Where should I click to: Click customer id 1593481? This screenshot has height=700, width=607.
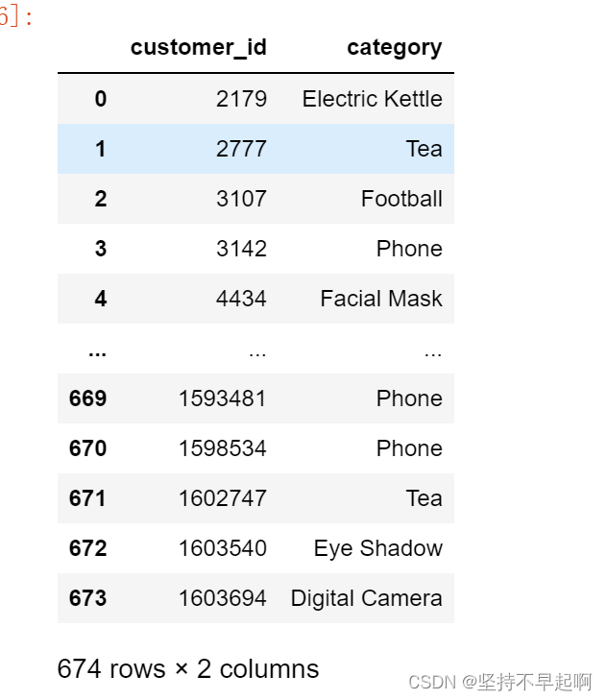pyautogui.click(x=222, y=398)
